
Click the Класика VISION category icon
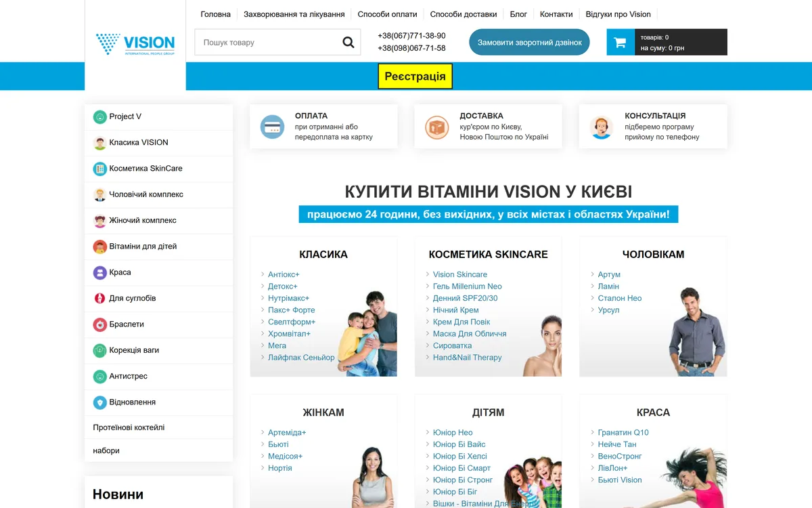pos(100,142)
